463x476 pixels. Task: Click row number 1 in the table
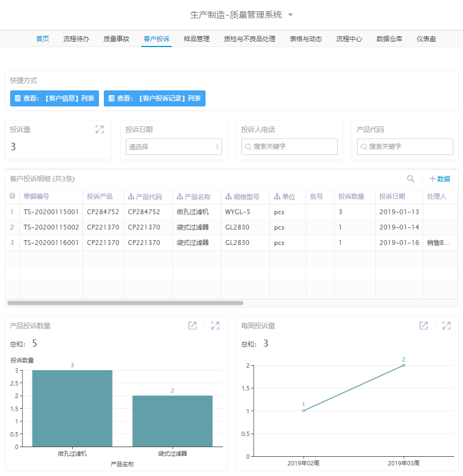pyautogui.click(x=12, y=212)
